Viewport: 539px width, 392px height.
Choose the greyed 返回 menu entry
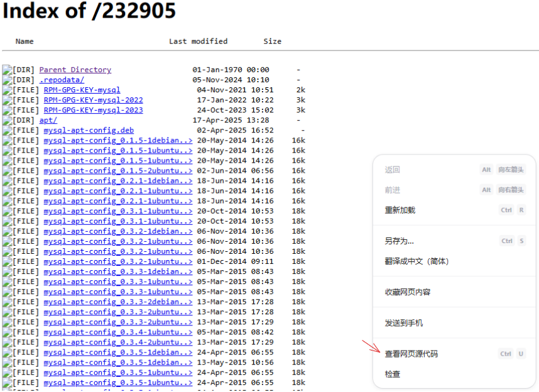454,170
